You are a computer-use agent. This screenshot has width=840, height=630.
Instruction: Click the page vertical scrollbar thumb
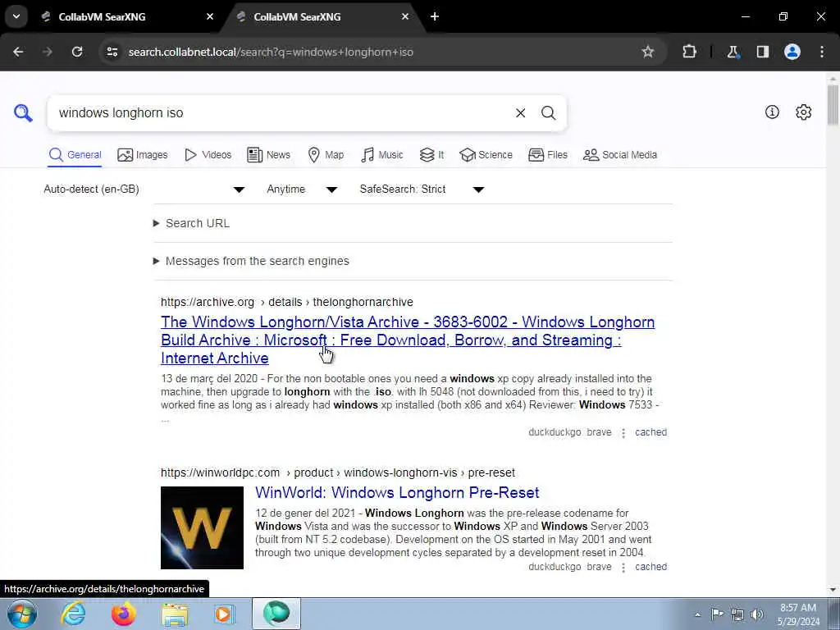(833, 104)
